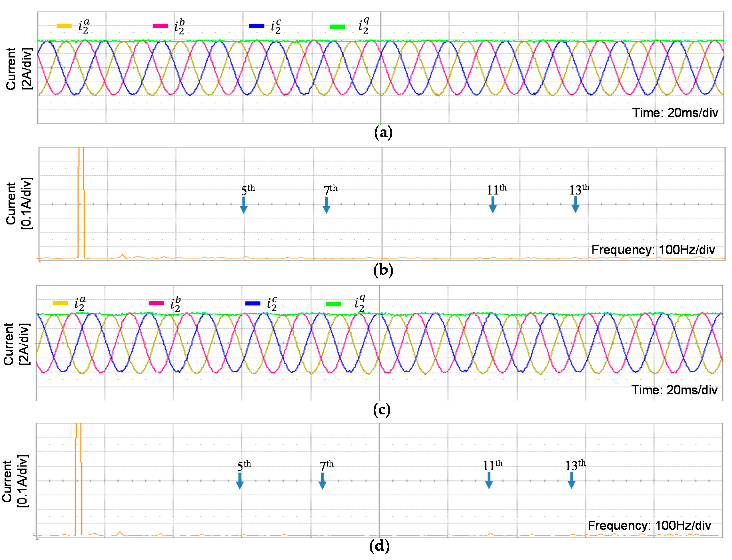Viewport: 732px width, 560px height.
Task: Click the orange phase-a legend swatch in panel (a)
Action: pos(64,26)
